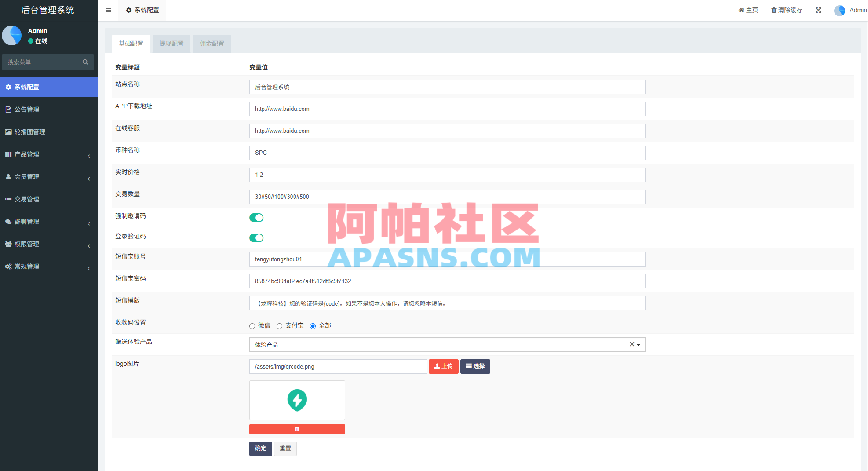This screenshot has height=471, width=868.
Task: Submit the form with 确定
Action: [x=260, y=448]
